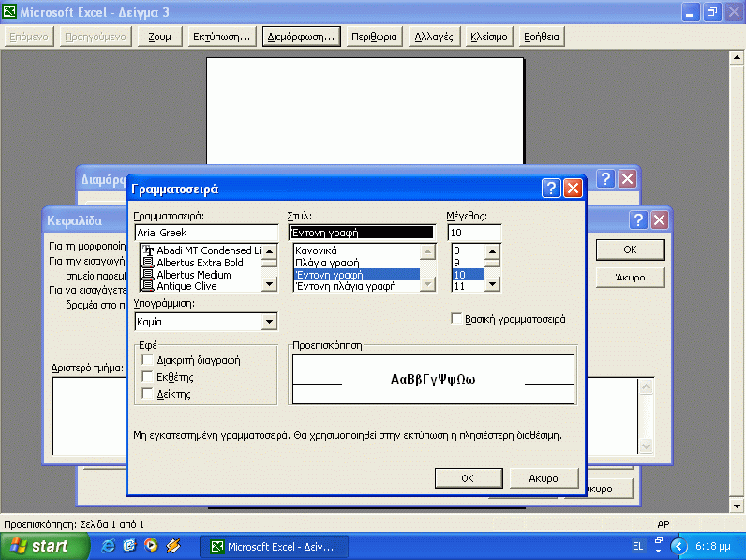Click printer font icon beside Antique Olive
The width and height of the screenshot is (746, 560).
click(148, 286)
